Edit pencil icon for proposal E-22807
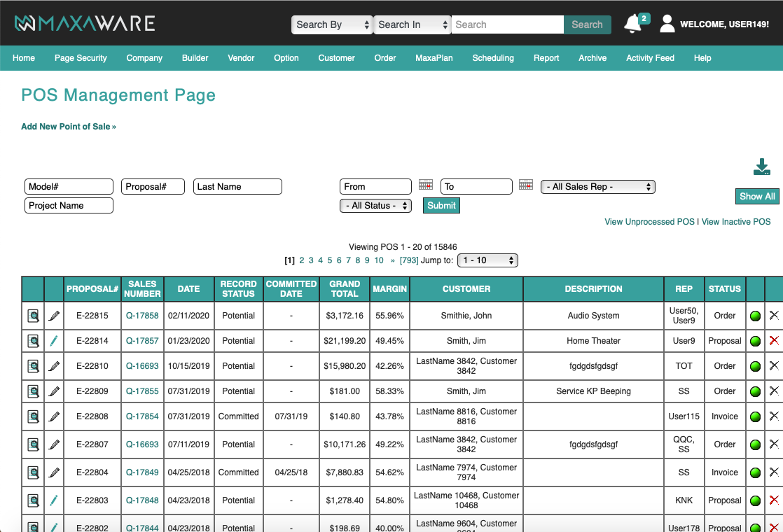Screen dimensions: 783x532 coord(54,444)
